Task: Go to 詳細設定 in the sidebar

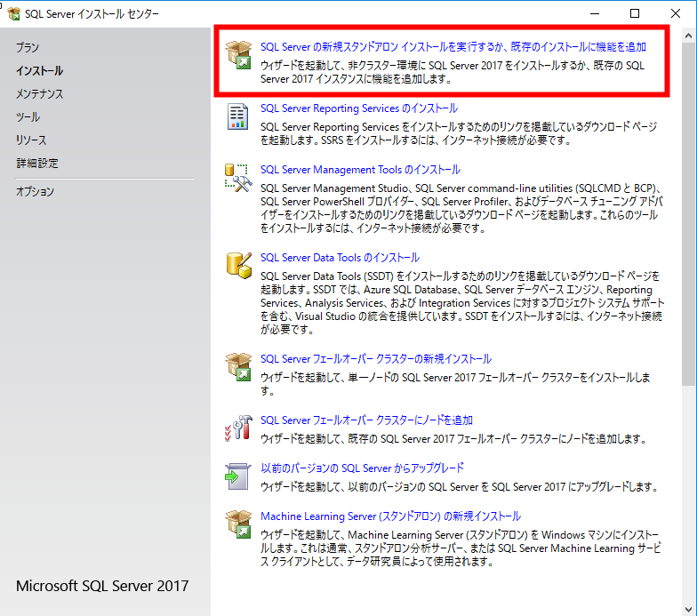Action: pos(37,164)
